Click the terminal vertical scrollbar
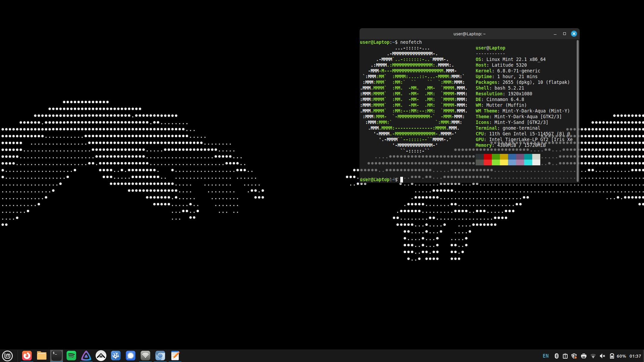The height and width of the screenshot is (362, 644). 578,111
